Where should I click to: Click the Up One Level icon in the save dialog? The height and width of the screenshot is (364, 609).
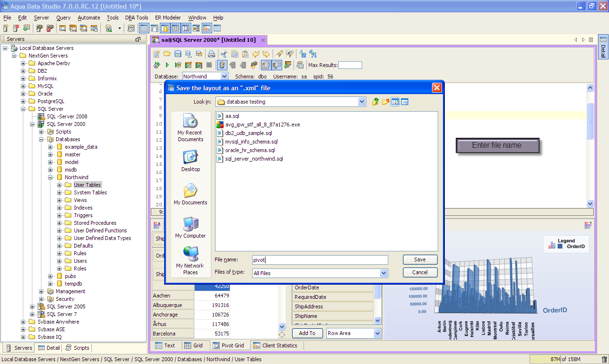tap(375, 102)
